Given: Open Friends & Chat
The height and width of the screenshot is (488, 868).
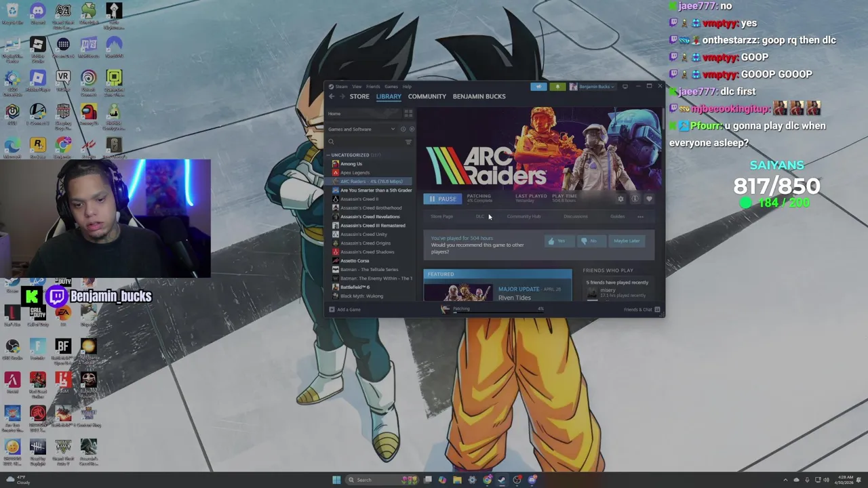Looking at the screenshot, I should 642,310.
